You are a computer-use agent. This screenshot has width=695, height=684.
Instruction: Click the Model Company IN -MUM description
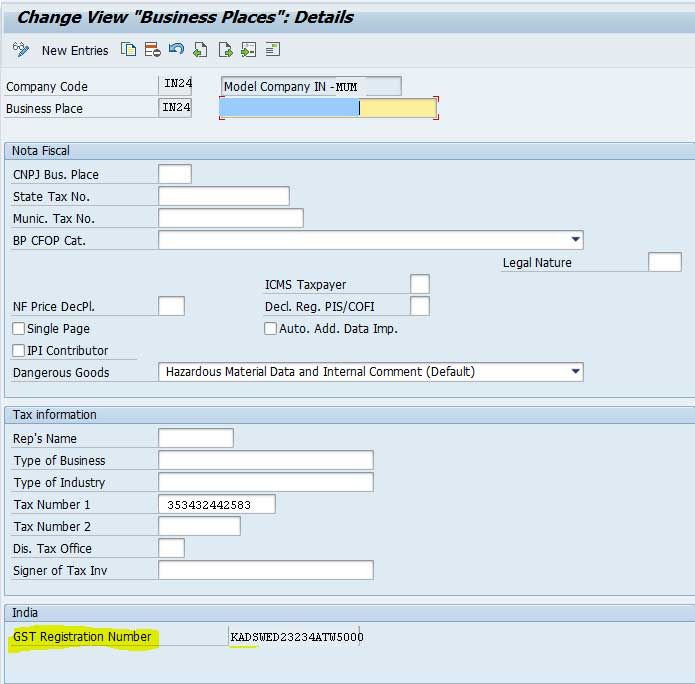tap(311, 86)
